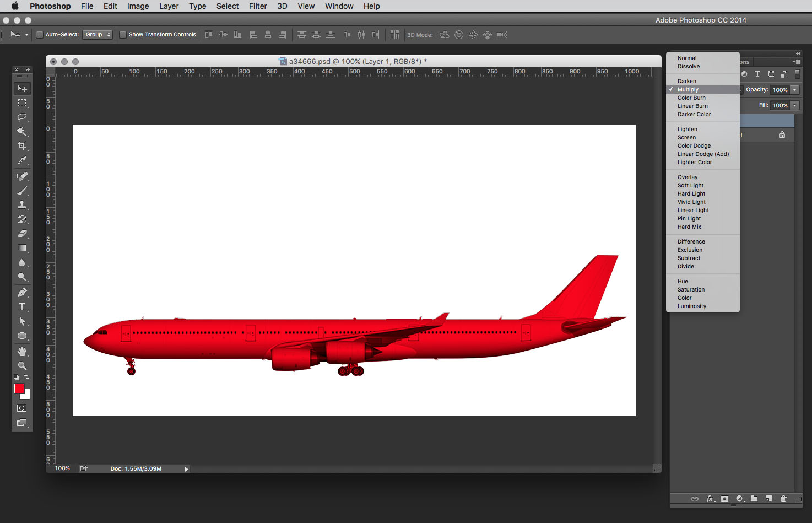
Task: Open the Fill slider dropdown arrow
Action: click(795, 105)
